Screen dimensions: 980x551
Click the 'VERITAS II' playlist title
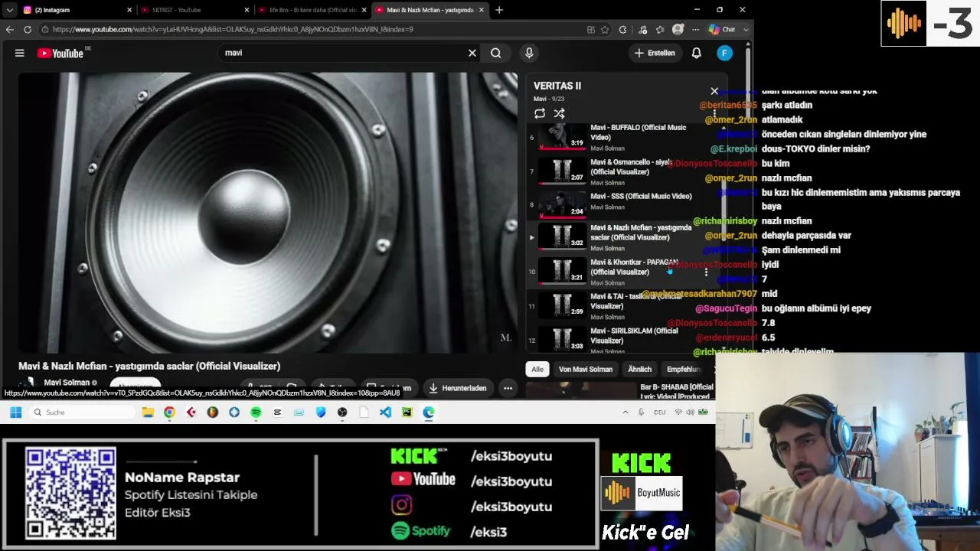(x=557, y=86)
